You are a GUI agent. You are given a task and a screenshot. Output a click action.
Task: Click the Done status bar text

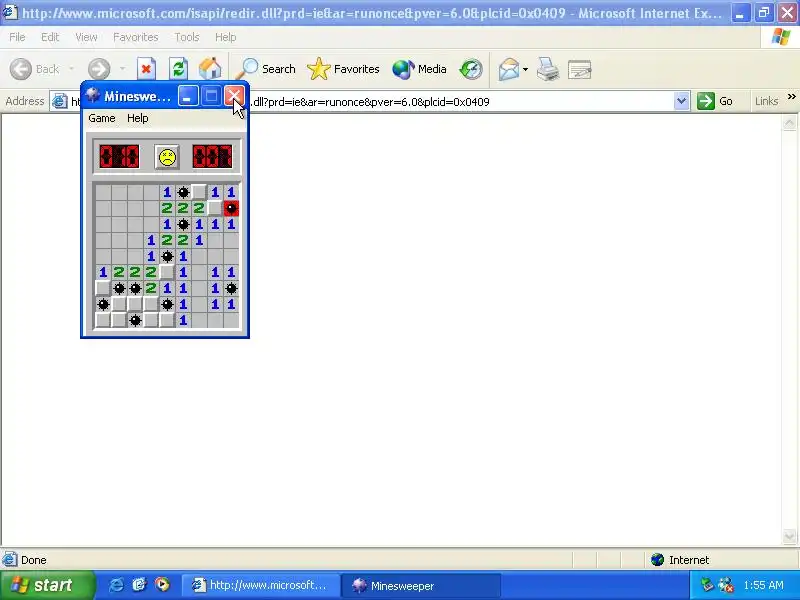(x=34, y=560)
